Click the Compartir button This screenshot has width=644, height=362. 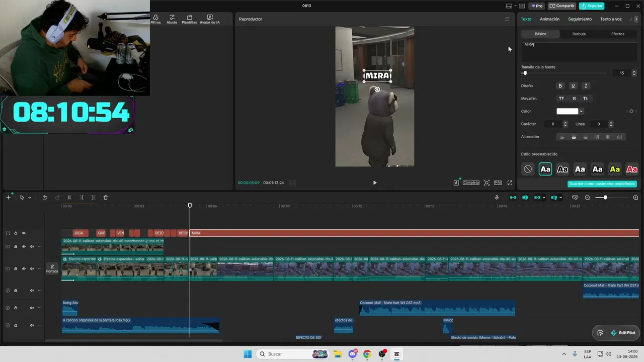(562, 6)
